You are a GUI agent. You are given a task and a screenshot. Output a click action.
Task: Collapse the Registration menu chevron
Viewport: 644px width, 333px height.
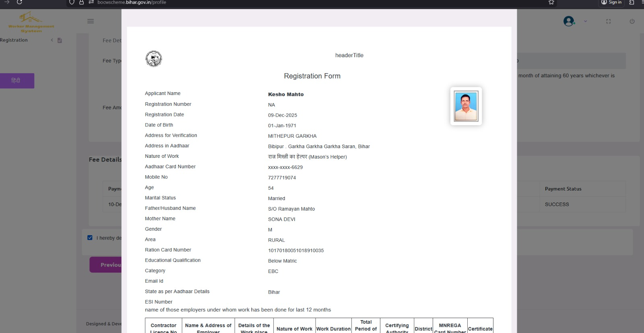click(x=52, y=40)
